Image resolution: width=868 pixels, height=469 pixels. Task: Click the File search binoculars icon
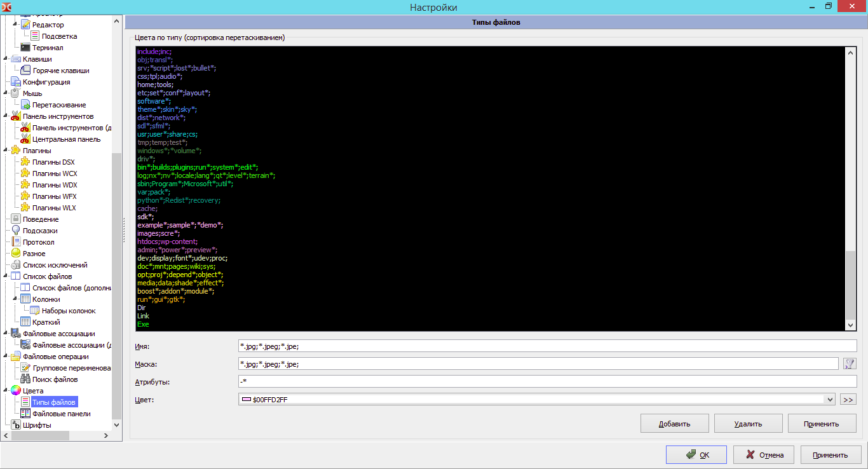25,379
